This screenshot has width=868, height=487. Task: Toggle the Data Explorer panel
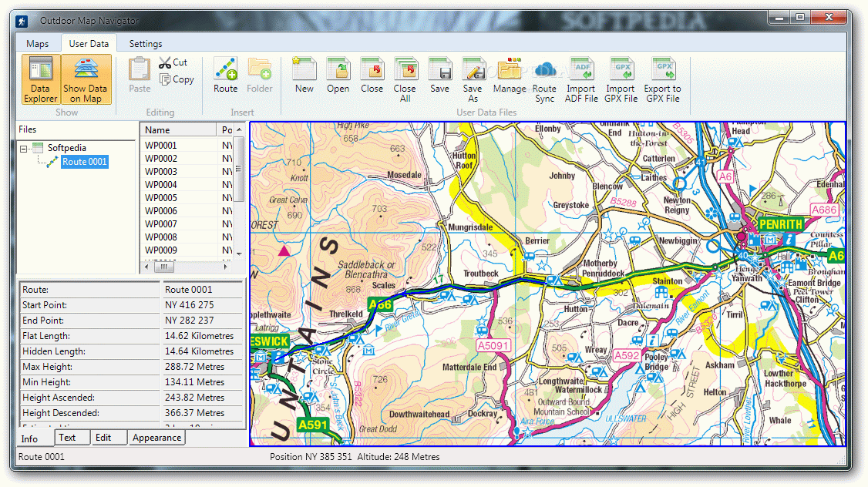coord(40,79)
